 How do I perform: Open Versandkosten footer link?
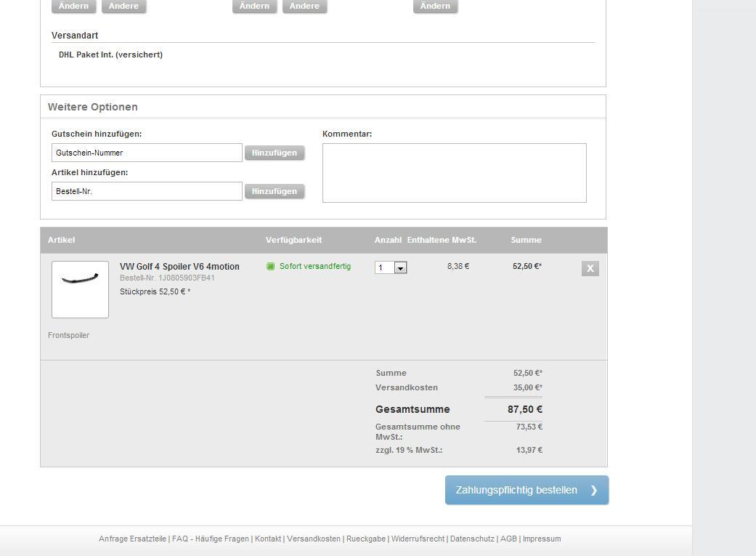point(314,539)
